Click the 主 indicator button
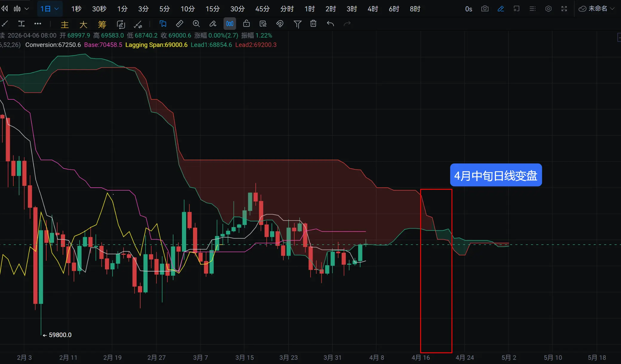 65,24
